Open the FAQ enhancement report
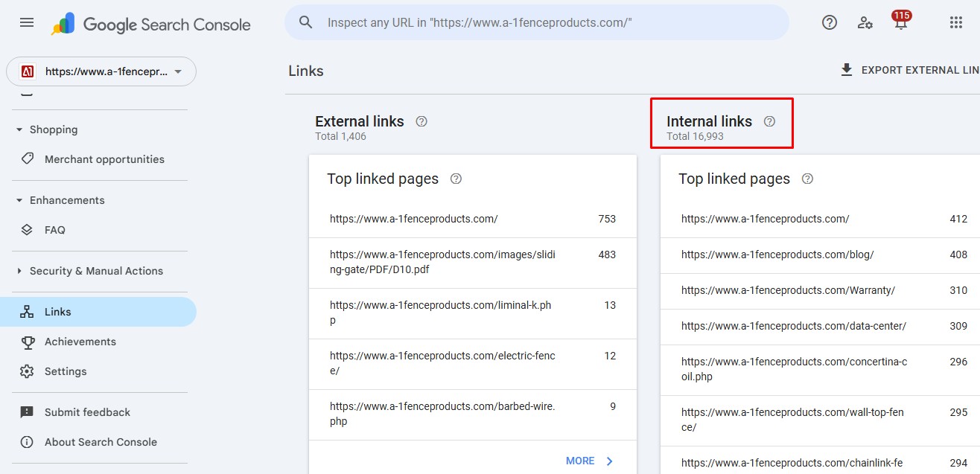 tap(98, 230)
